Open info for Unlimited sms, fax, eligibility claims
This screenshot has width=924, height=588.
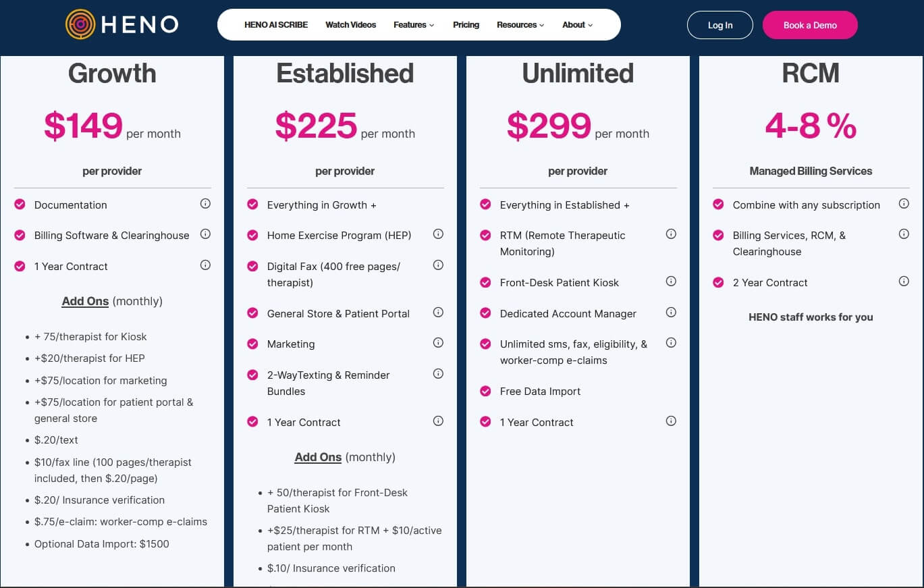click(x=672, y=343)
